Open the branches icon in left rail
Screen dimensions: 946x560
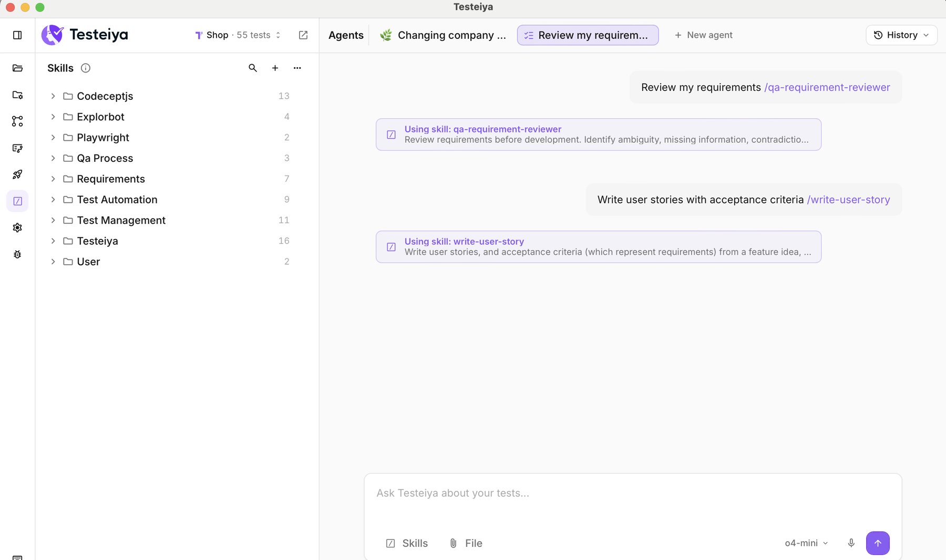point(17,121)
